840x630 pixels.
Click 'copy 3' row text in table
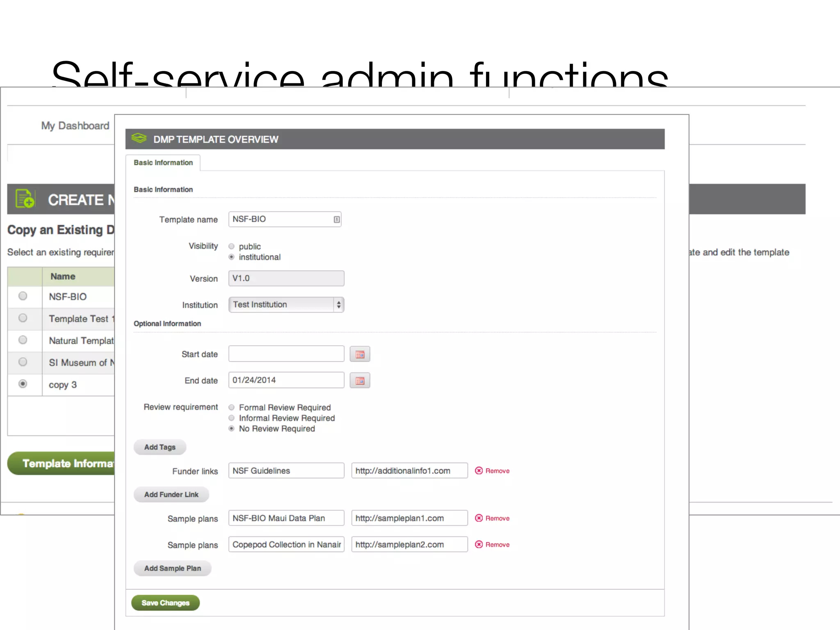point(63,385)
